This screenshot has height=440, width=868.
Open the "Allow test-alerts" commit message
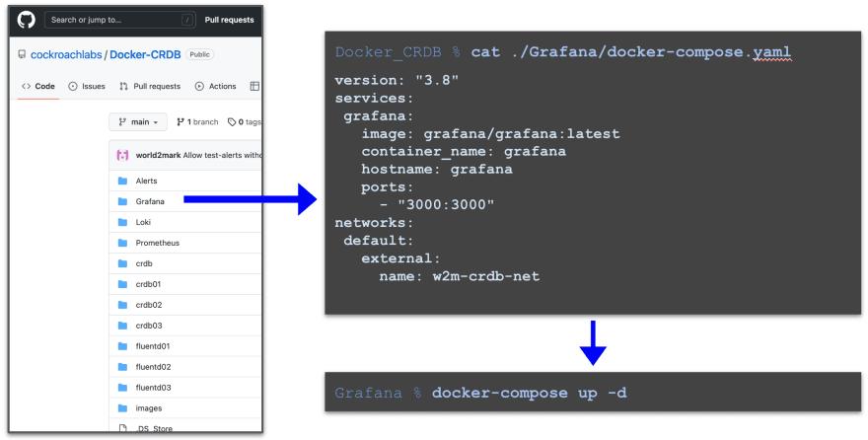tap(222, 156)
